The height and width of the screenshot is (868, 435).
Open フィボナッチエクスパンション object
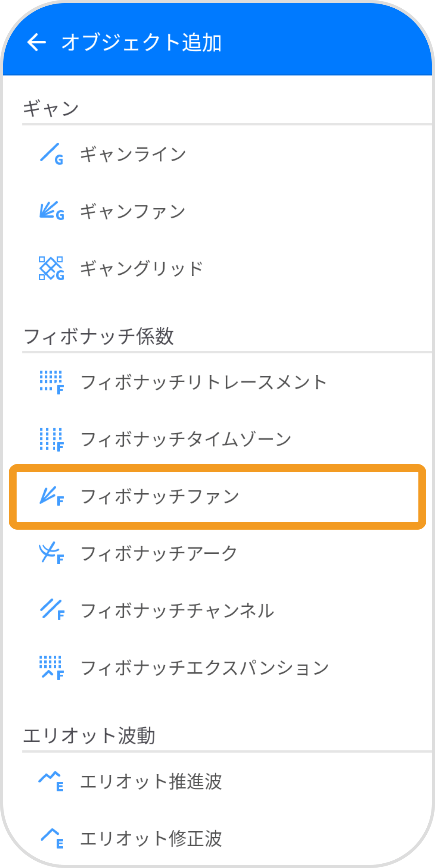coord(204,667)
